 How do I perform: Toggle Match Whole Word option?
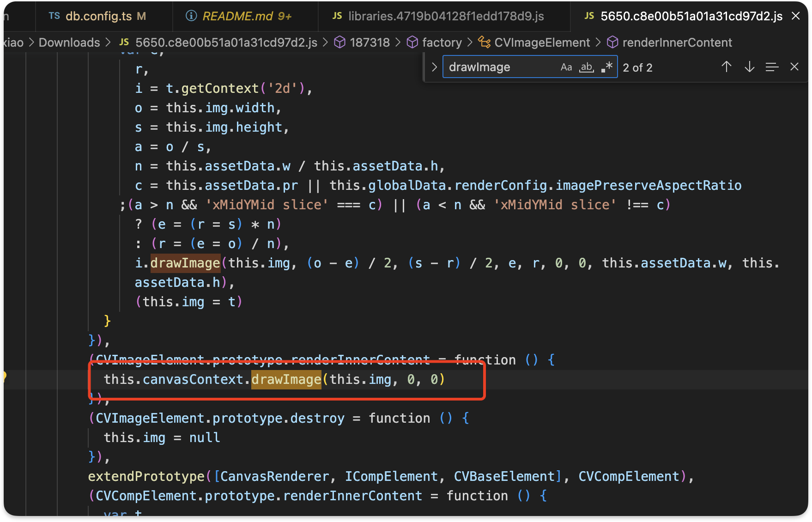pyautogui.click(x=587, y=67)
